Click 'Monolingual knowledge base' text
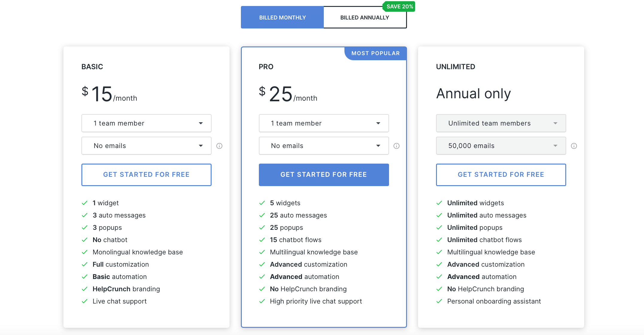The width and height of the screenshot is (644, 335). tap(138, 252)
